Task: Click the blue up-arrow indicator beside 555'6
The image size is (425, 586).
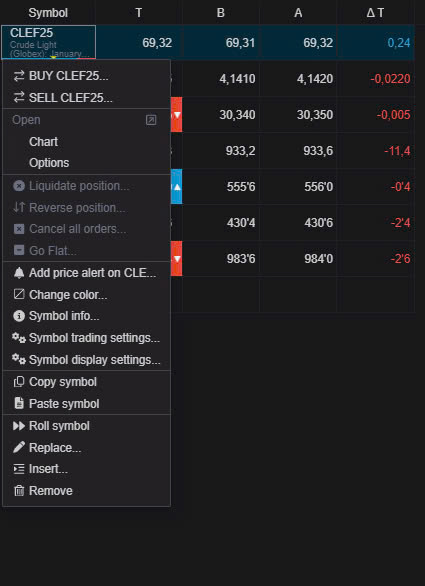Action: click(176, 186)
